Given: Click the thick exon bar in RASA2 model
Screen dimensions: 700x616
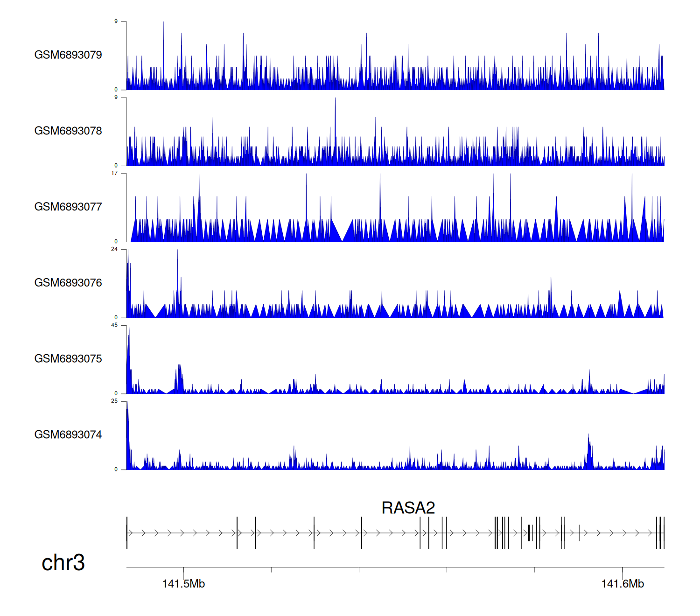Looking at the screenshot, I should 529,533.
